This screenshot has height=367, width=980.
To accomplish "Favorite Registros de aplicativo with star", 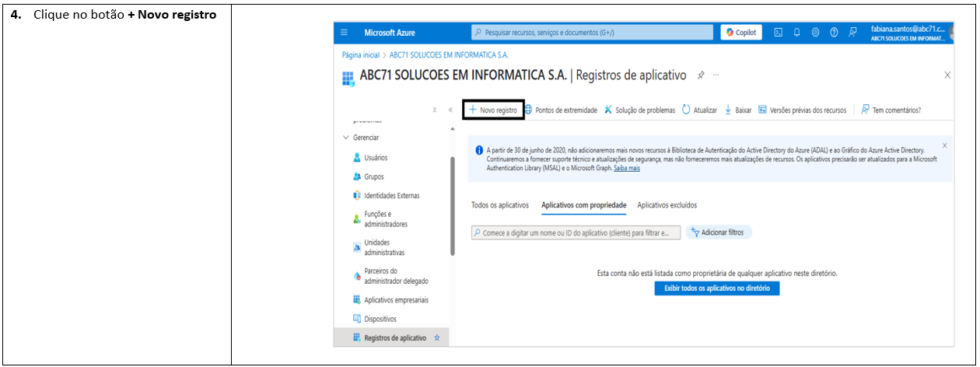I will 436,338.
